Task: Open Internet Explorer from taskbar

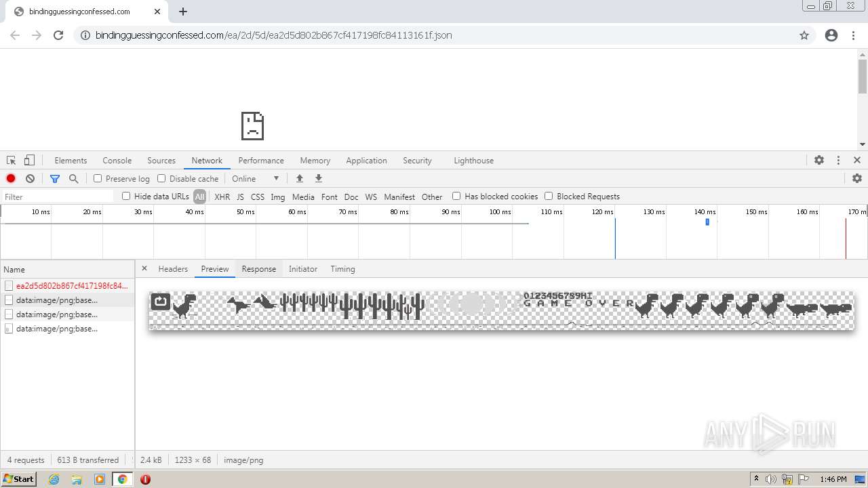Action: tap(54, 479)
